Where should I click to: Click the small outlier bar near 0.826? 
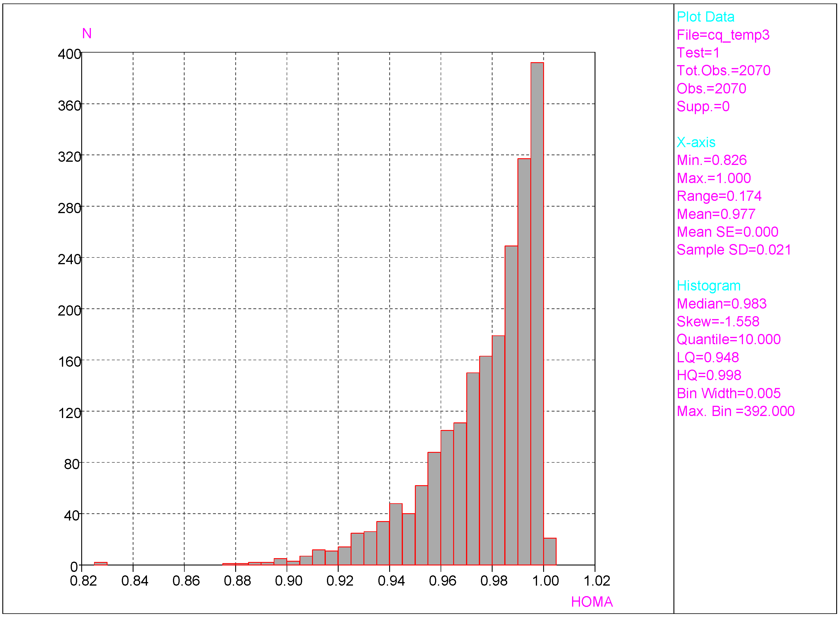tap(101, 563)
